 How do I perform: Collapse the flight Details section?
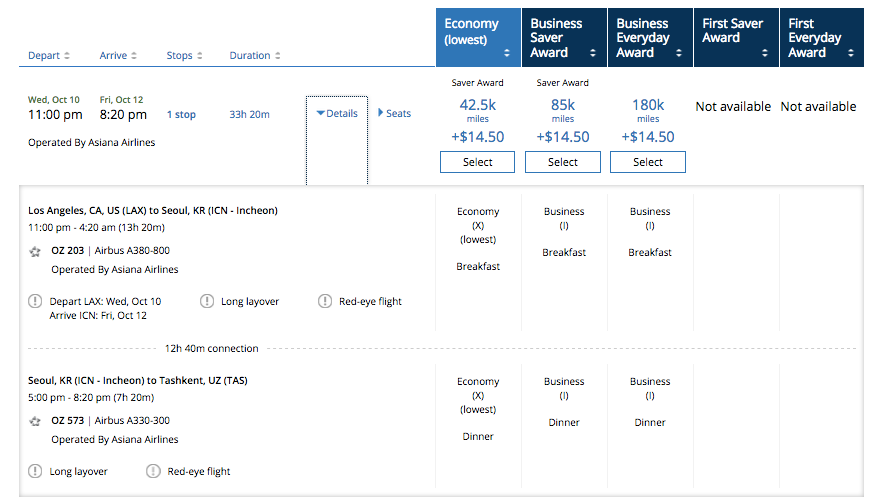(x=337, y=114)
